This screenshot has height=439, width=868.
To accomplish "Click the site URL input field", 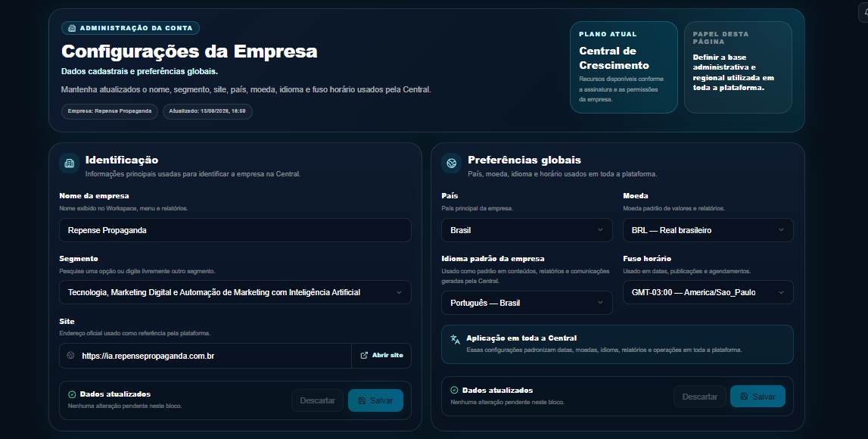I will click(x=205, y=356).
